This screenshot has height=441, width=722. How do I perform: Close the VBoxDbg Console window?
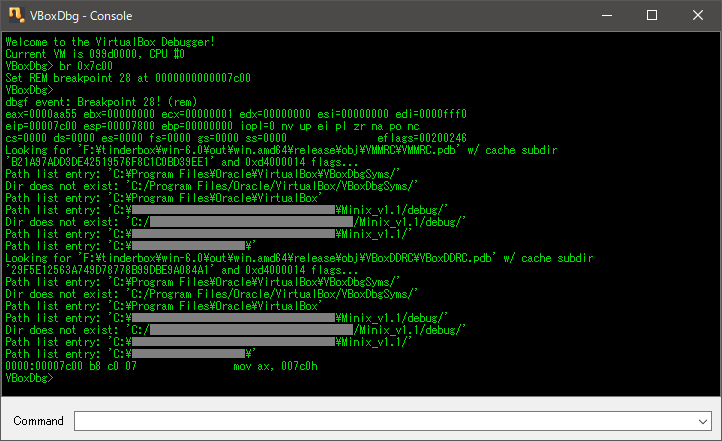tap(698, 16)
